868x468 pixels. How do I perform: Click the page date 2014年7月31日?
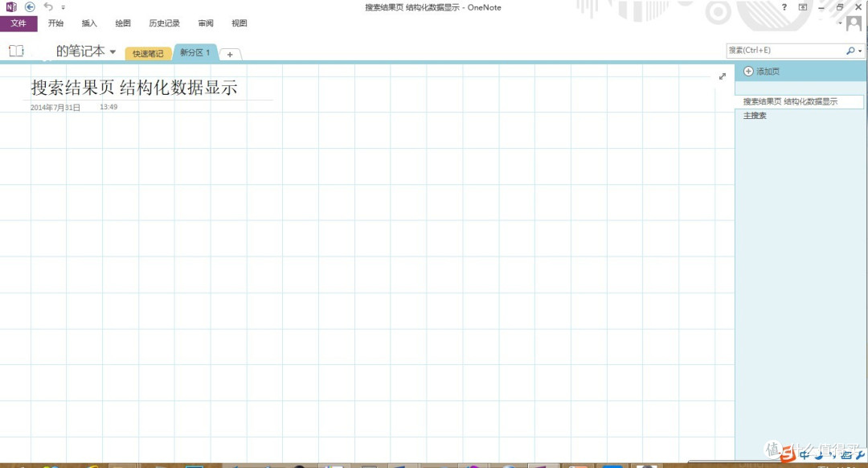(x=55, y=108)
